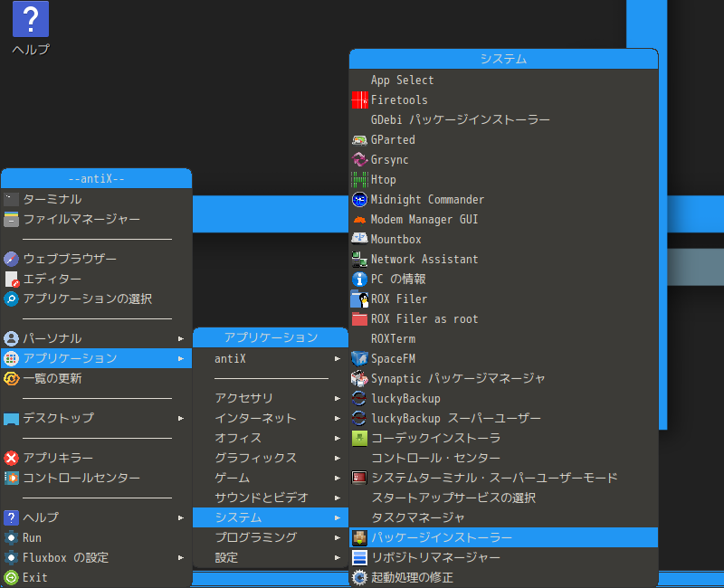724x588 pixels.
Task: Open スタートアップサービスの選択
Action: (504, 498)
